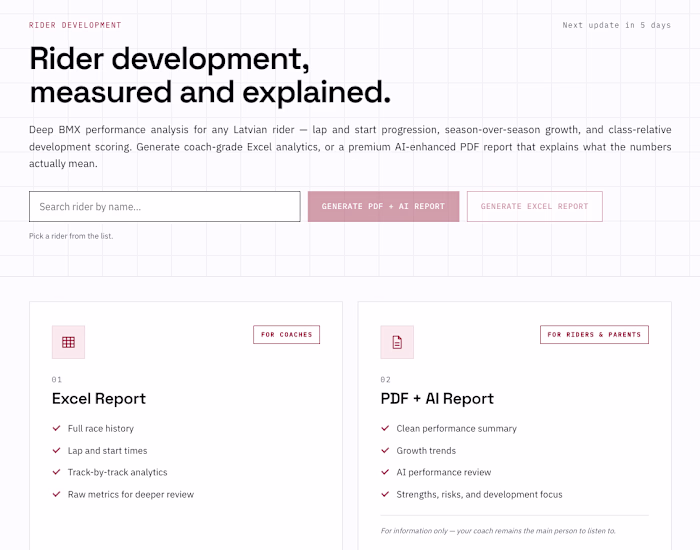Click Generate PDF + AI Report button
The image size is (700, 550).
383,206
